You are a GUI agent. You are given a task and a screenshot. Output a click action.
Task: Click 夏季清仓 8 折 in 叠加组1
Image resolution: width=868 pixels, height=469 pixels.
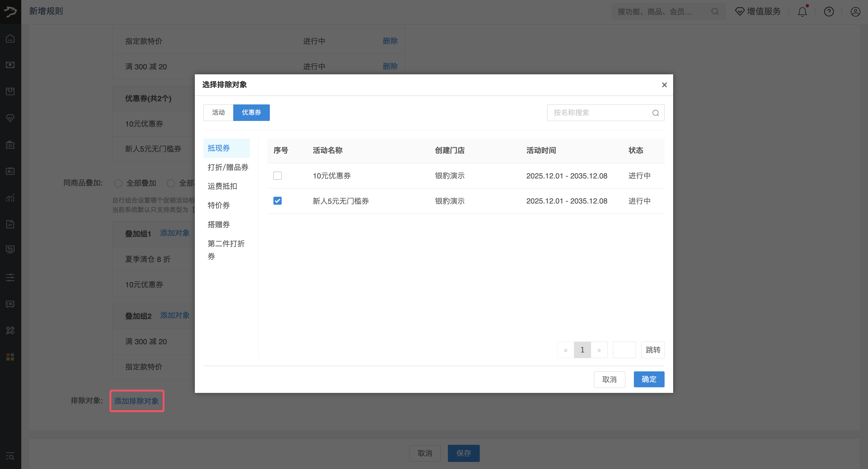pos(148,259)
